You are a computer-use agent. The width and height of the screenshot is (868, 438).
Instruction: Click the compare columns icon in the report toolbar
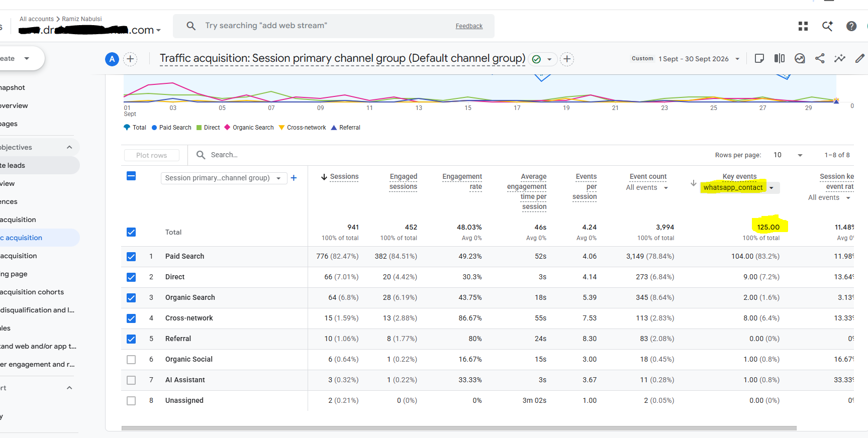tap(780, 58)
